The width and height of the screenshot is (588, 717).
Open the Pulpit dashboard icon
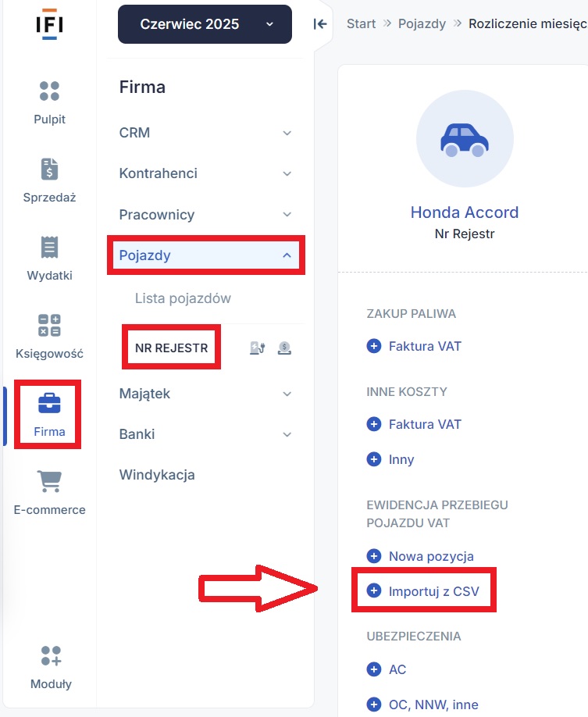pyautogui.click(x=49, y=91)
